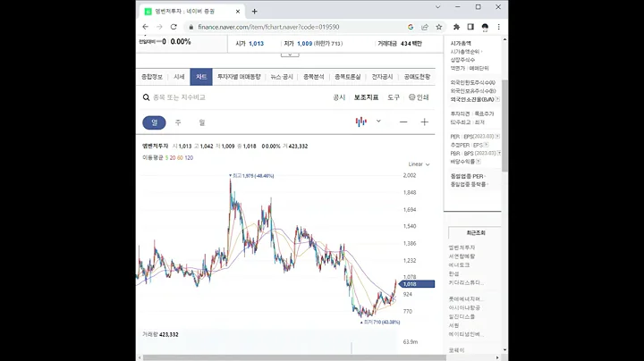Image resolution: width=644 pixels, height=361 pixels.
Task: Zoom out the chart with minus icon
Action: click(403, 122)
